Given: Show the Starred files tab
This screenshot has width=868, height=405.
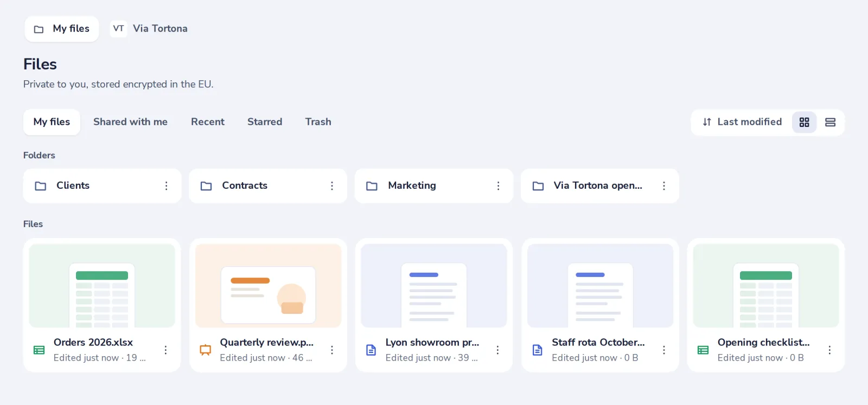Looking at the screenshot, I should 265,123.
